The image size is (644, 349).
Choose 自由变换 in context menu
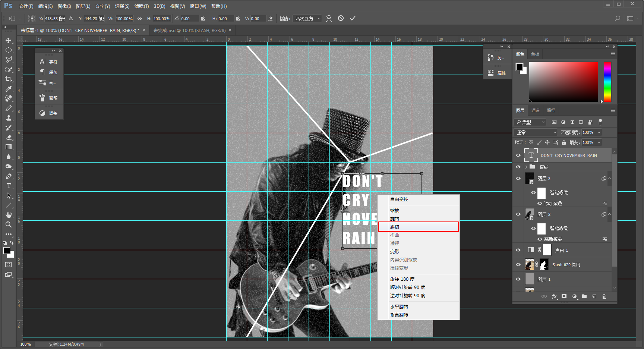click(x=419, y=199)
